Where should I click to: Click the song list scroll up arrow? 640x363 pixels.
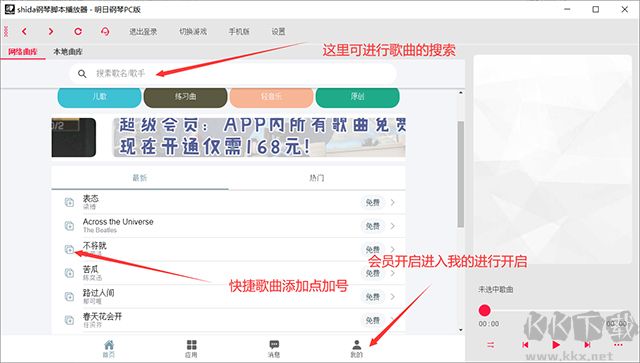coord(460,93)
